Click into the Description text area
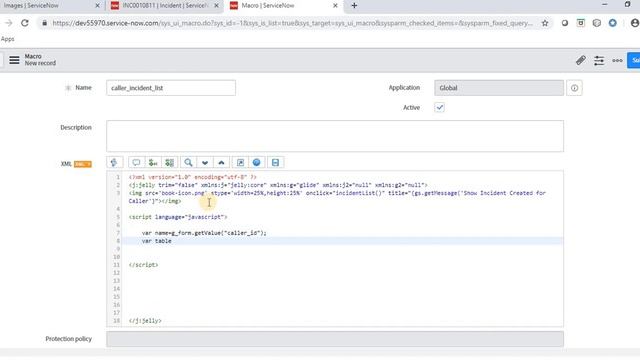 coord(335,136)
